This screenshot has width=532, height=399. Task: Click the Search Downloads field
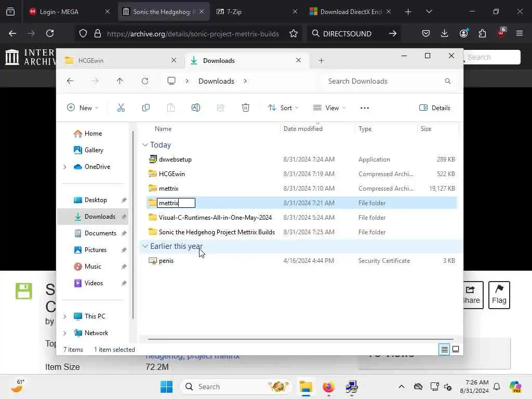(388, 81)
